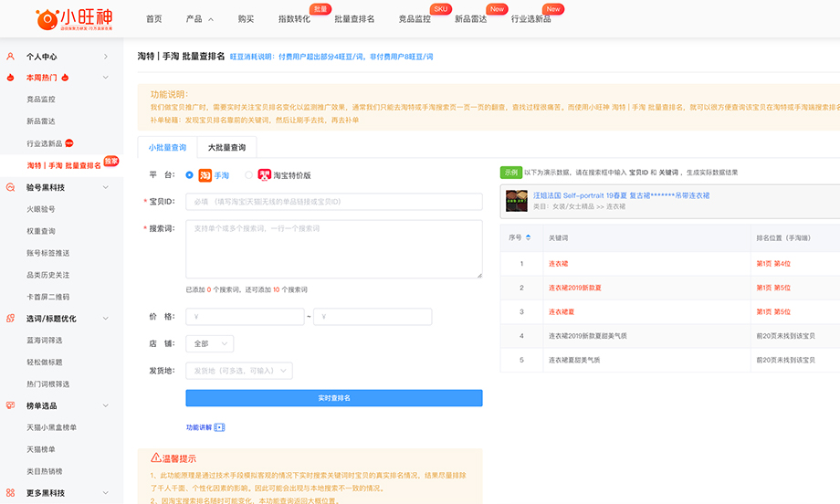Open 轻松做标题 in the sidebar
The height and width of the screenshot is (504, 840).
[x=45, y=362]
